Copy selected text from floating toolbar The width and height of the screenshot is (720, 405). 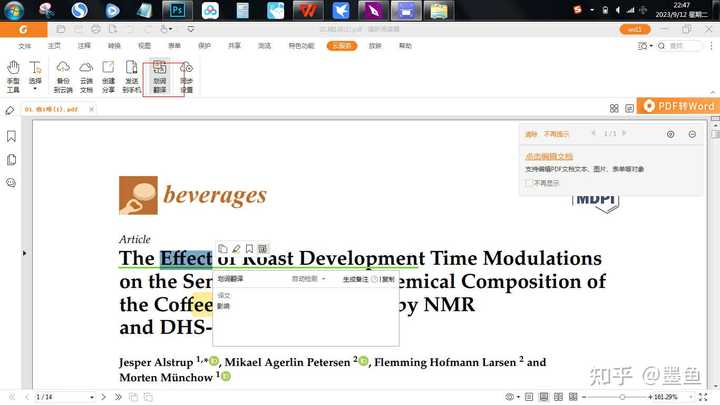(x=223, y=248)
